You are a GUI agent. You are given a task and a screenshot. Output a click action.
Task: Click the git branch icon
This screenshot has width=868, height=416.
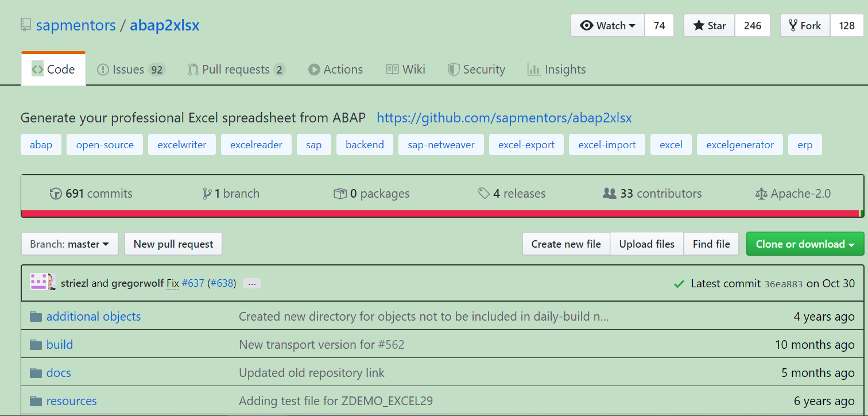(207, 194)
